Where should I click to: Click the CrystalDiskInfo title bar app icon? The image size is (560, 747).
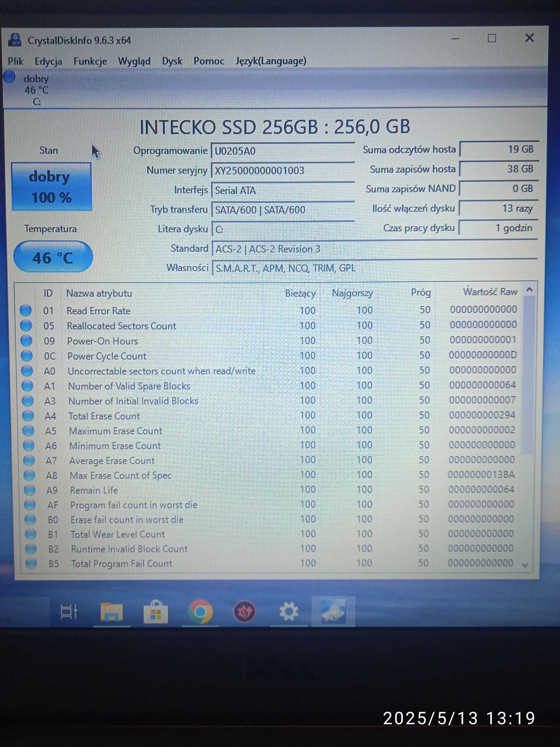(15, 40)
